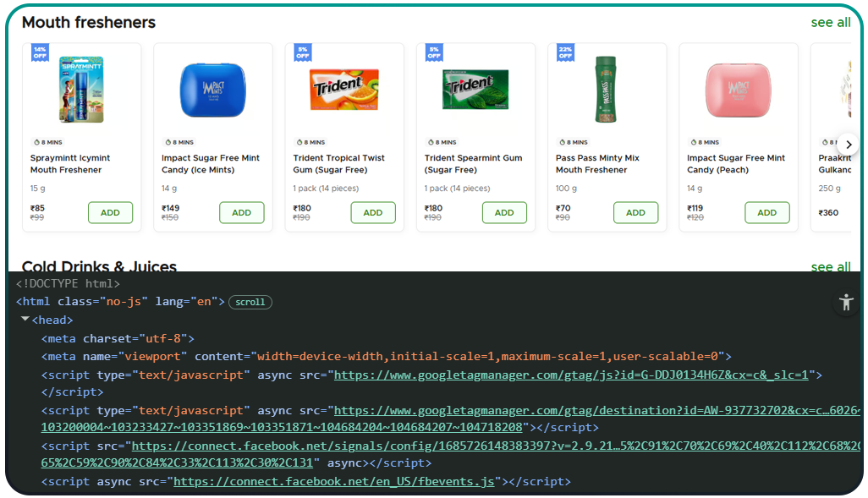The height and width of the screenshot is (498, 868).
Task: Open the fbevents.js Facebook script link
Action: (335, 480)
